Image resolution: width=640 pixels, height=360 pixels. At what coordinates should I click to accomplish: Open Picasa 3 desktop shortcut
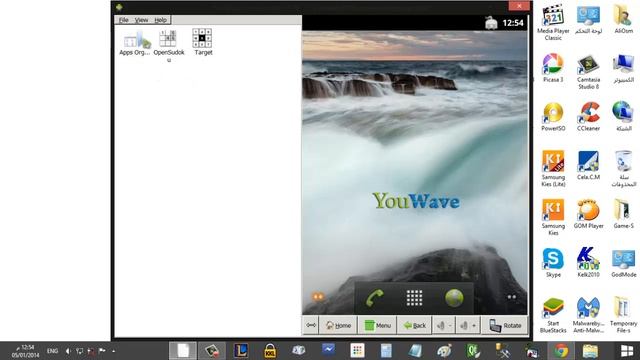[x=553, y=68]
